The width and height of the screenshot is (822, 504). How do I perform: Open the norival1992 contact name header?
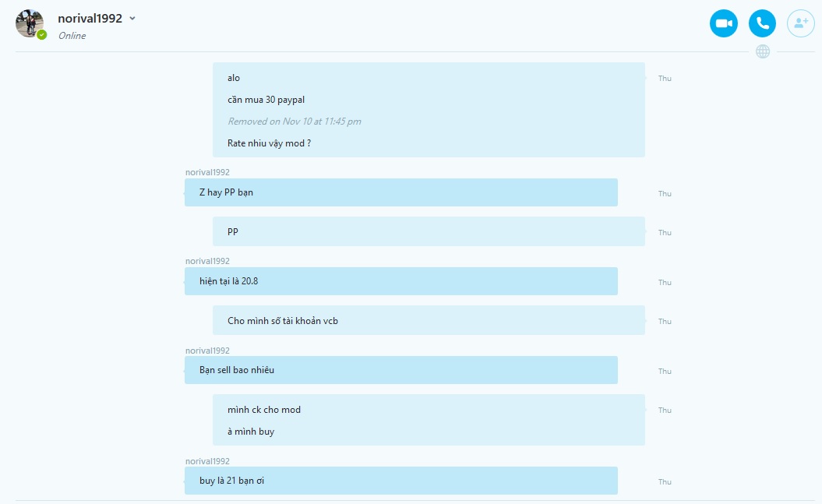(90, 19)
